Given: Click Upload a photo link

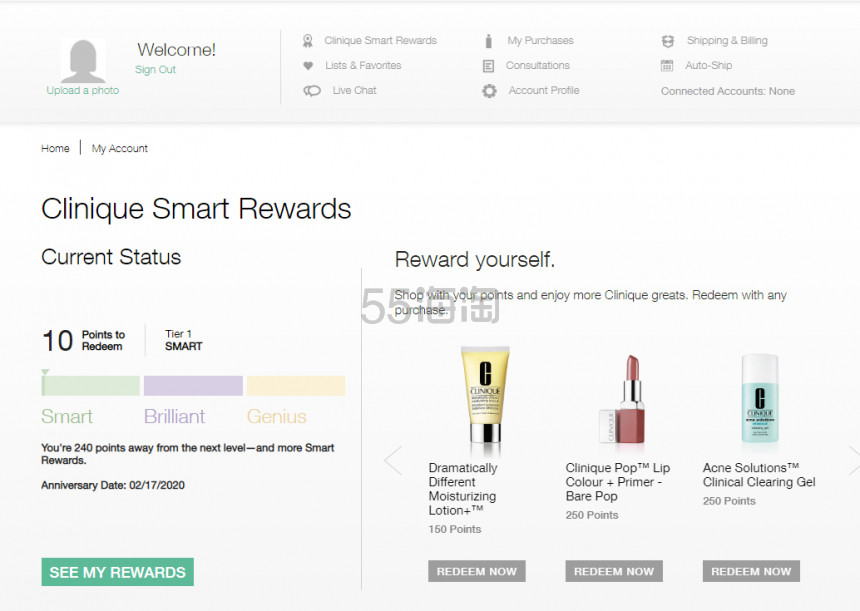Looking at the screenshot, I should (x=83, y=90).
